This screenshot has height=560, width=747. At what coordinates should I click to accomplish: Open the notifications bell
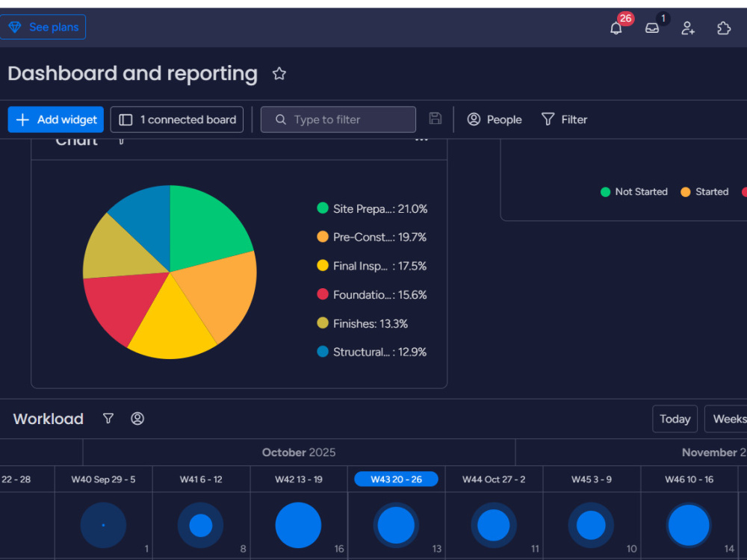tap(616, 28)
